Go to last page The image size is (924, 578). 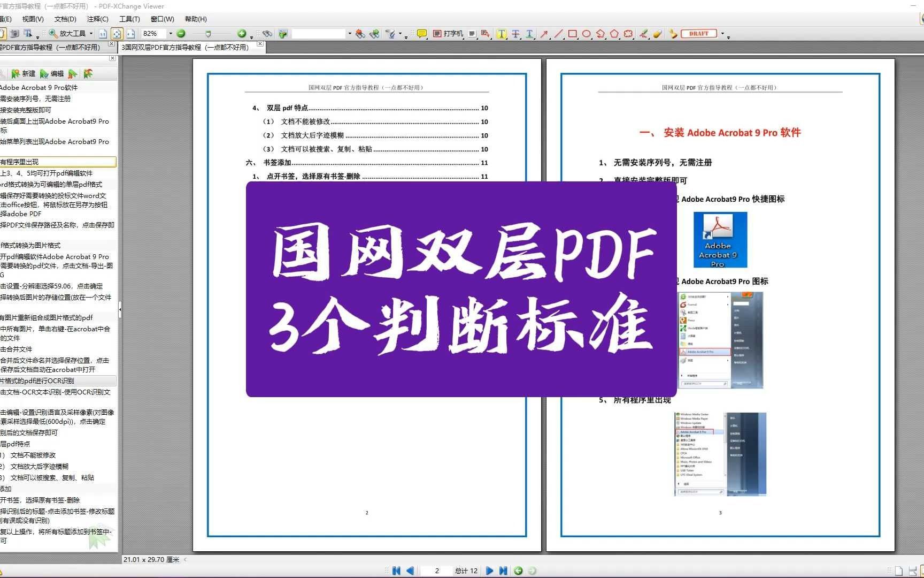(x=503, y=571)
